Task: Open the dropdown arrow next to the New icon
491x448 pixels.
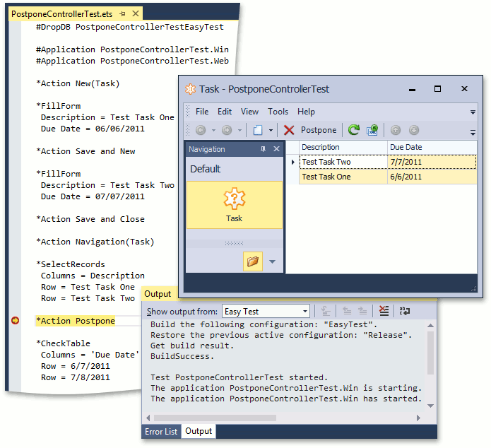Action: click(271, 130)
